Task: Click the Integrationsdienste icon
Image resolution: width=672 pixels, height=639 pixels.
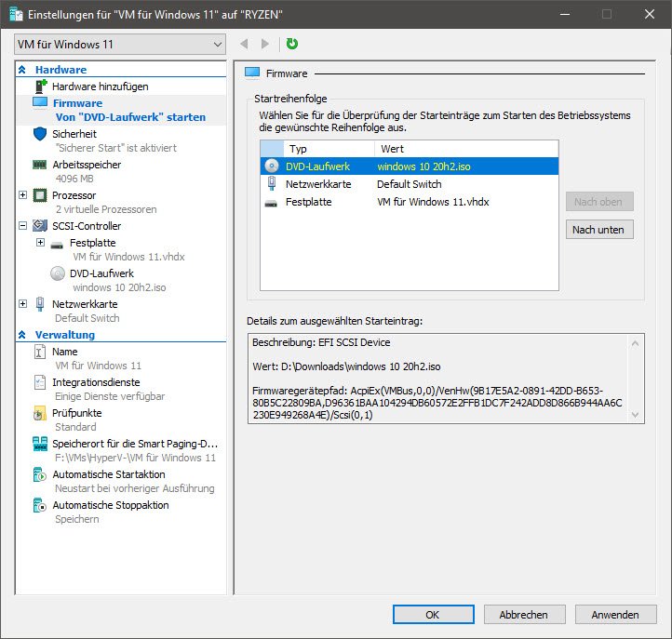Action: tap(40, 382)
